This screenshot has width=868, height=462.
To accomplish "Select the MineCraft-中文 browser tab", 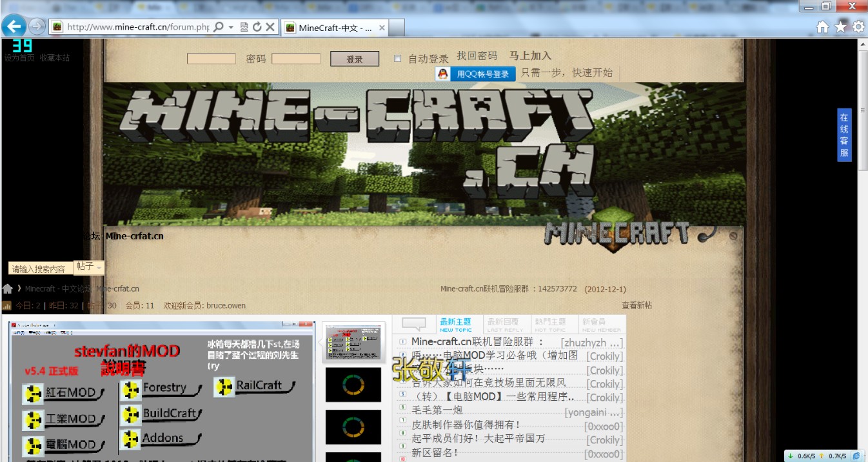I will [335, 28].
